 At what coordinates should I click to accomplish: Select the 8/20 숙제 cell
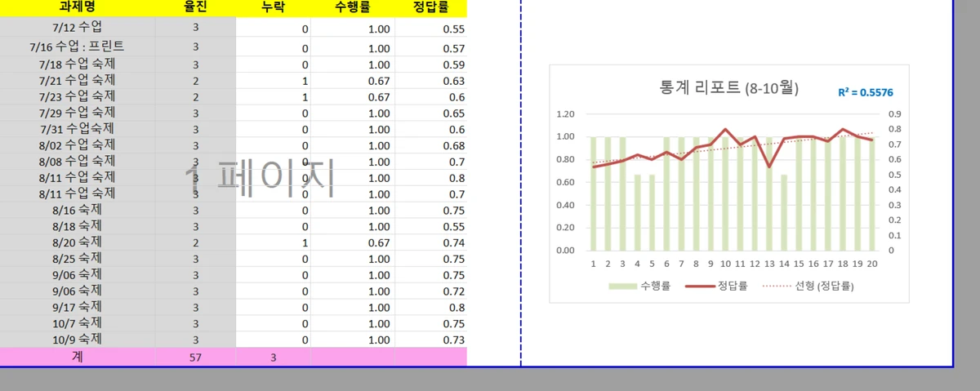[77, 242]
